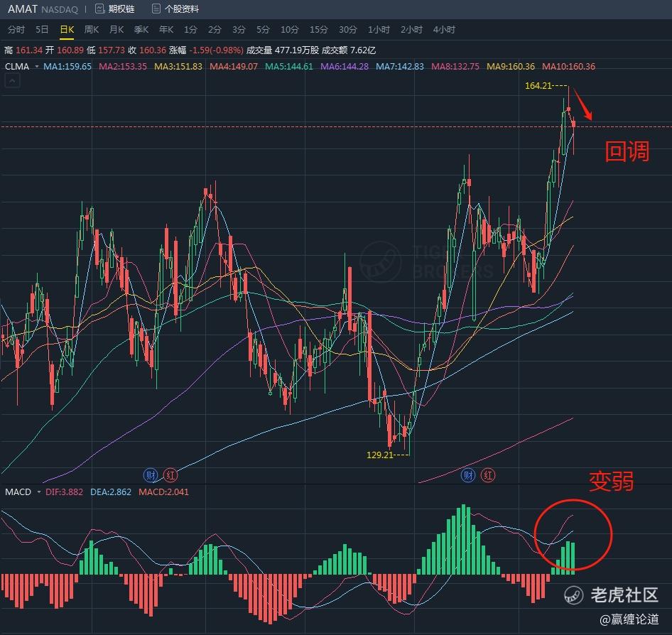Open the 个股资料 stock profile icon

tap(156, 9)
